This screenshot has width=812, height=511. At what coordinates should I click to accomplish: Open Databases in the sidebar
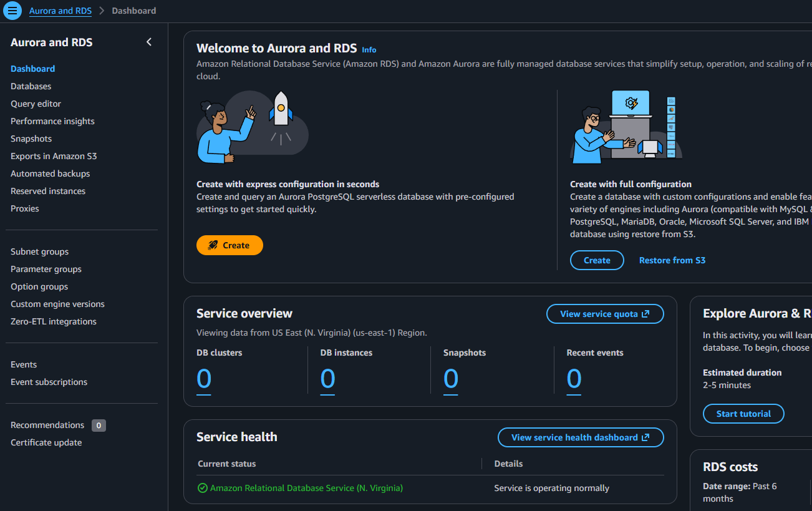31,86
